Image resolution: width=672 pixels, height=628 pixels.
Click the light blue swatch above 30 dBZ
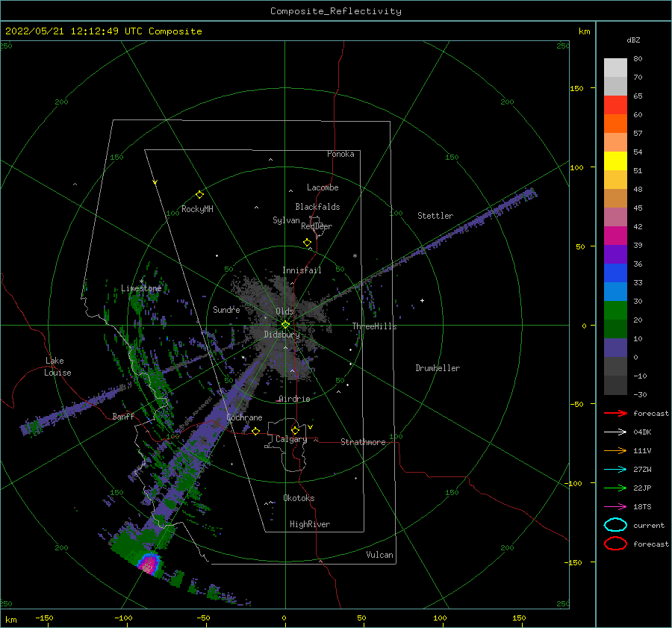[615, 291]
